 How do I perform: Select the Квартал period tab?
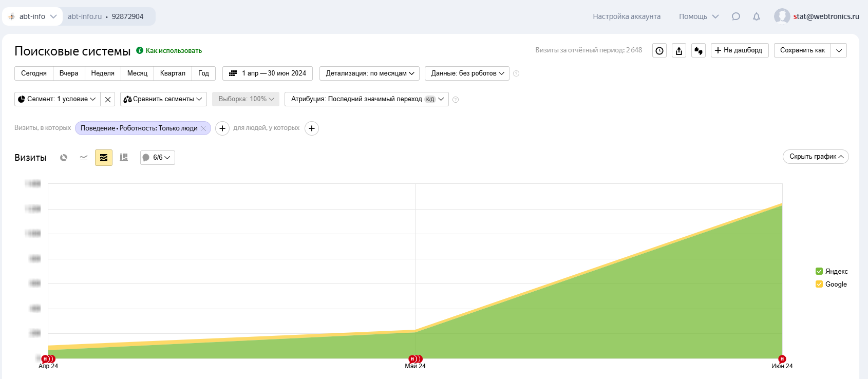click(x=173, y=73)
